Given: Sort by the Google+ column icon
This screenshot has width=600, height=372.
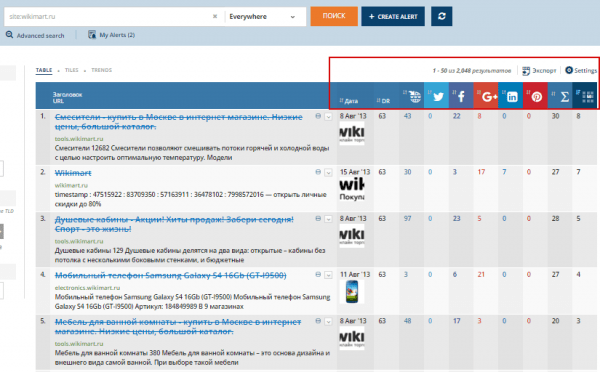Looking at the screenshot, I should tap(486, 96).
